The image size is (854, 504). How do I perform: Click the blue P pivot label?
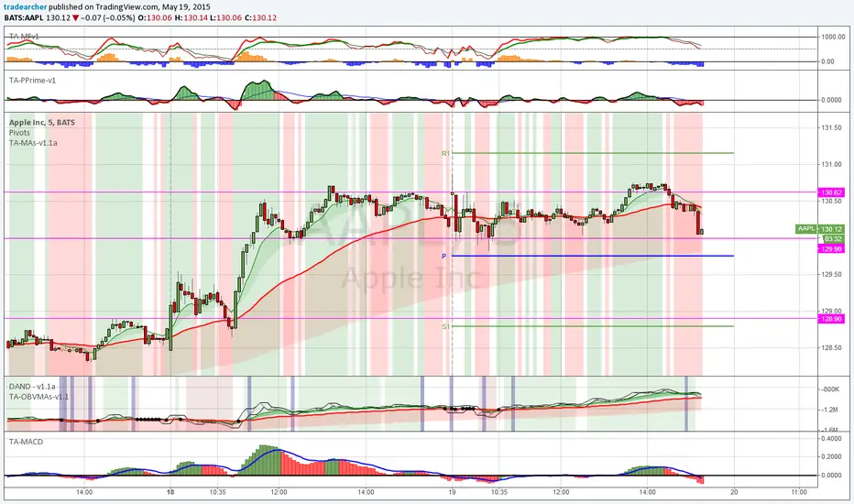point(443,256)
